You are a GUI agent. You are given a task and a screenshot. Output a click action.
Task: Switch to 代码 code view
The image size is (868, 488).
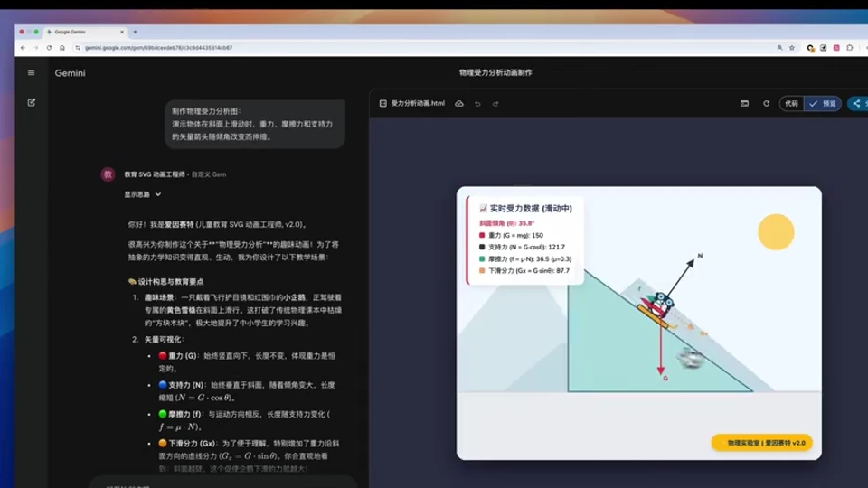792,103
